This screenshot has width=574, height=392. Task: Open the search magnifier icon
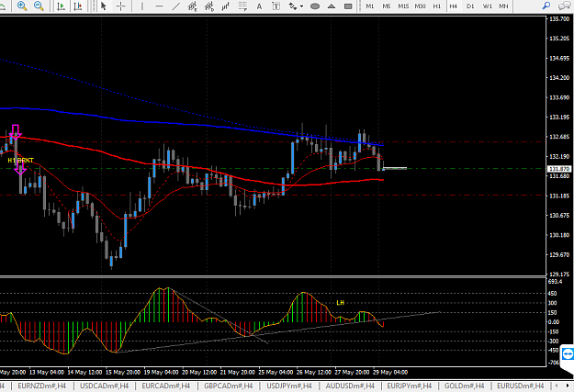point(546,6)
